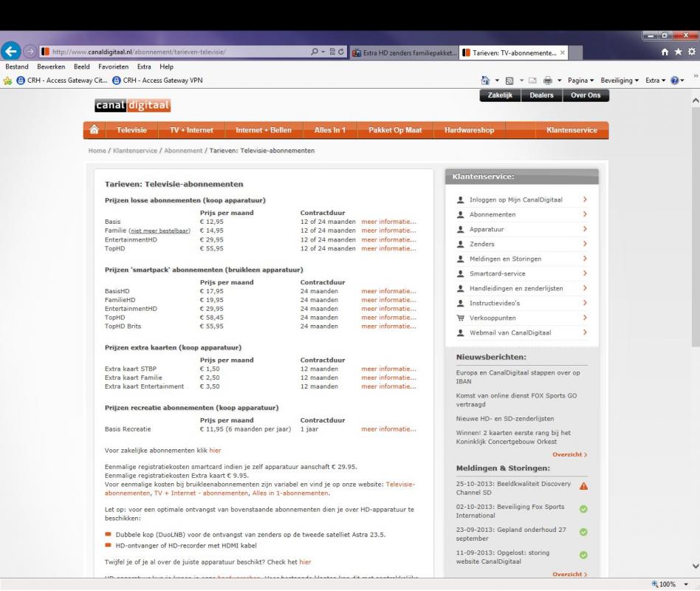Click the scrollbar up arrow
Viewport: 700px width, 591px height.
(x=696, y=100)
